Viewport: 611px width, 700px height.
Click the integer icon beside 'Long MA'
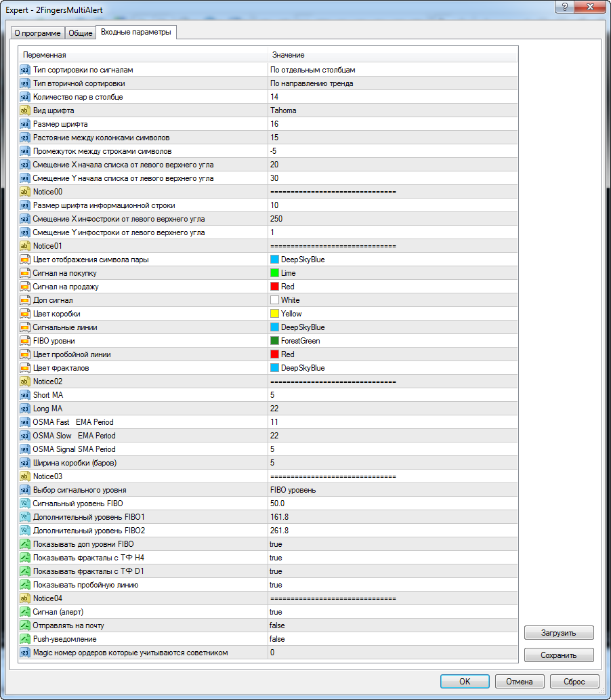pyautogui.click(x=24, y=409)
